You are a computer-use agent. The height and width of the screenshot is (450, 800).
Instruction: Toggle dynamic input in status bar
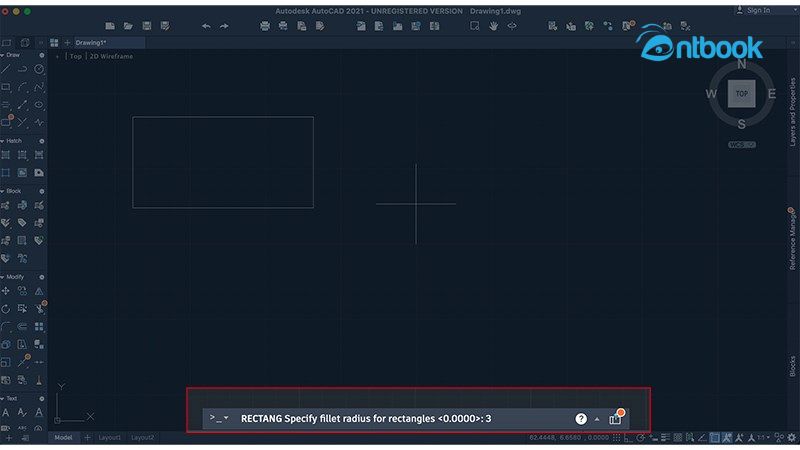(653, 437)
